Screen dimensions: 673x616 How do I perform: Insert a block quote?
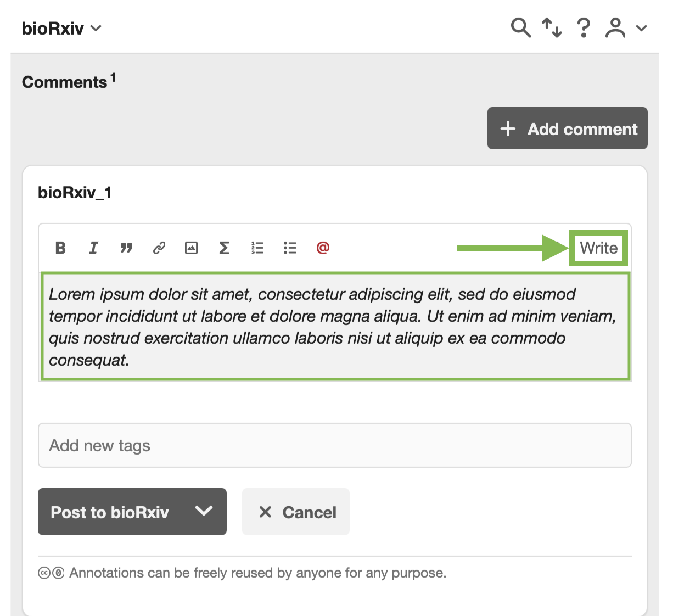point(126,248)
